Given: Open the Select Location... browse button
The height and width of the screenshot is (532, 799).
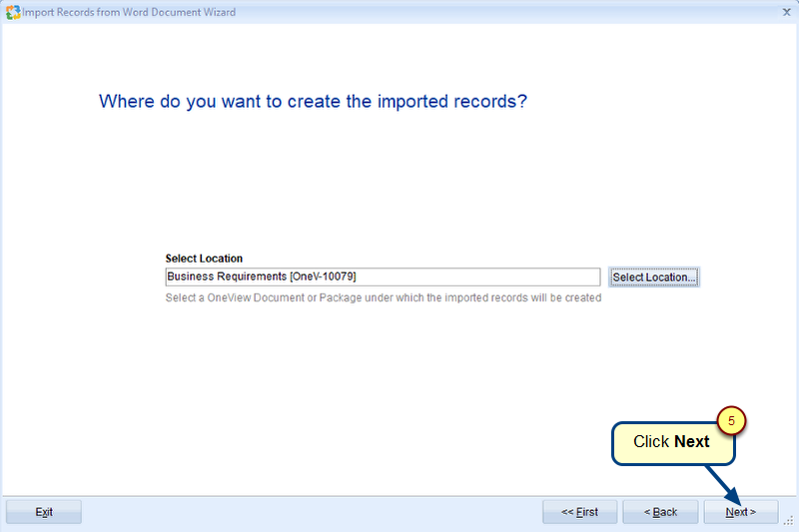Looking at the screenshot, I should click(654, 276).
